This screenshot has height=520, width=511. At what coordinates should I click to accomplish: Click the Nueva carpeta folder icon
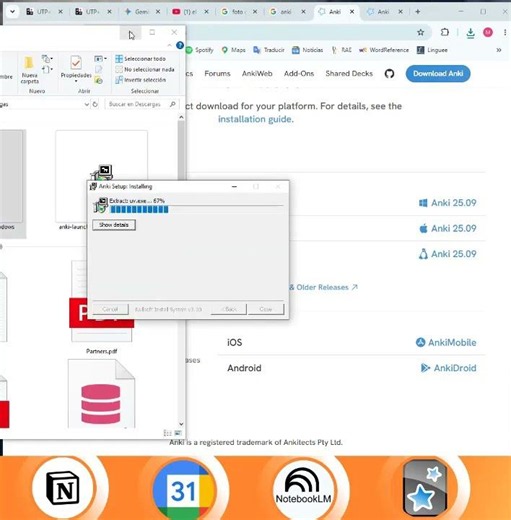(x=29, y=63)
